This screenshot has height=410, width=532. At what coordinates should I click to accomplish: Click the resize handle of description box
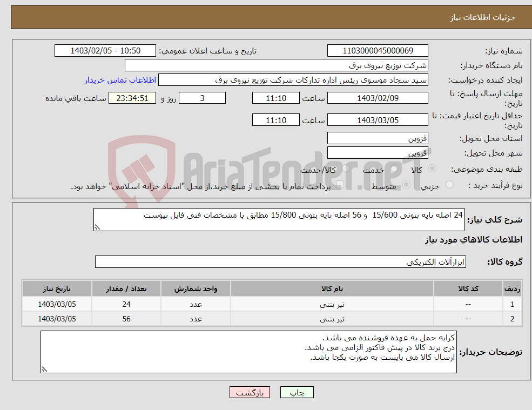coord(97,227)
